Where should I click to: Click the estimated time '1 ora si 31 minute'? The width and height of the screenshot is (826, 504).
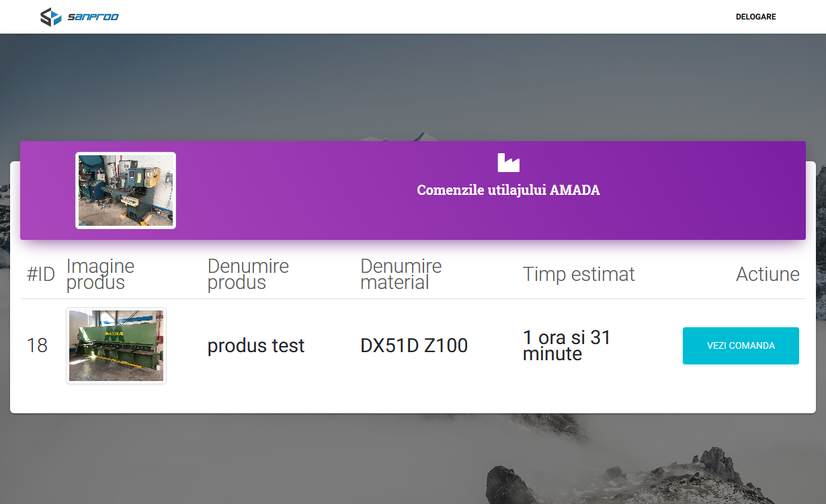point(567,345)
